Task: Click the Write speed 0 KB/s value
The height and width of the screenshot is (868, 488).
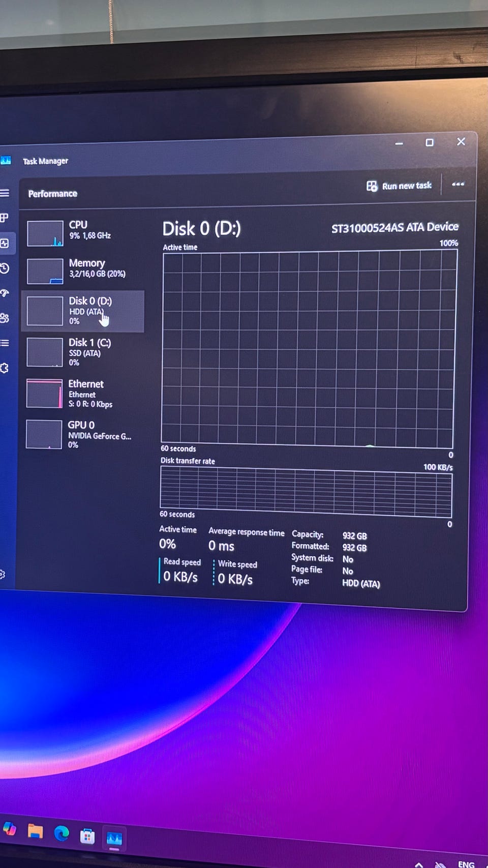Action: click(235, 579)
